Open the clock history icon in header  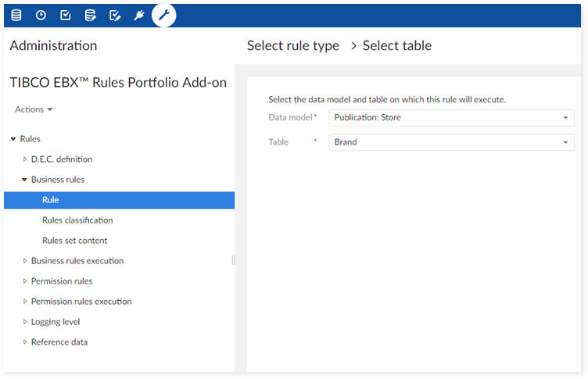[41, 16]
